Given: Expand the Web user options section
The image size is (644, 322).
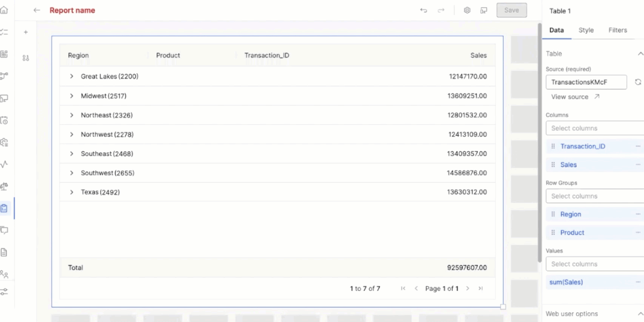Looking at the screenshot, I should pos(641,314).
